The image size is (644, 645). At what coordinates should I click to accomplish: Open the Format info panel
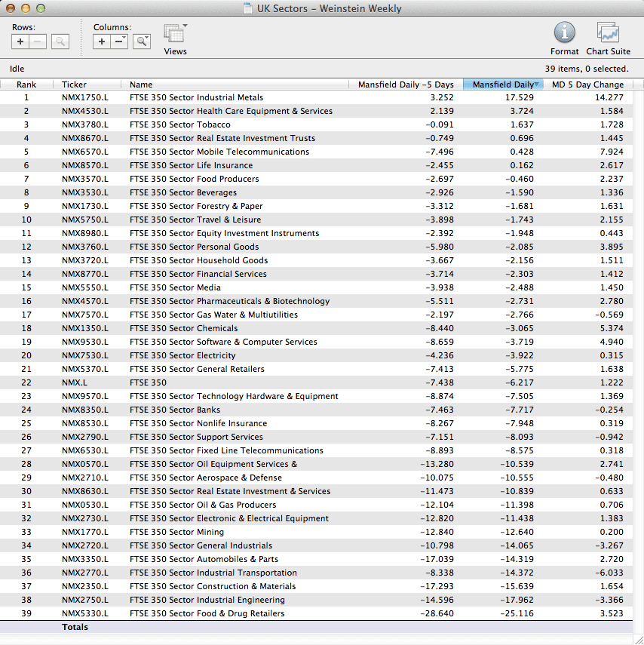point(564,33)
